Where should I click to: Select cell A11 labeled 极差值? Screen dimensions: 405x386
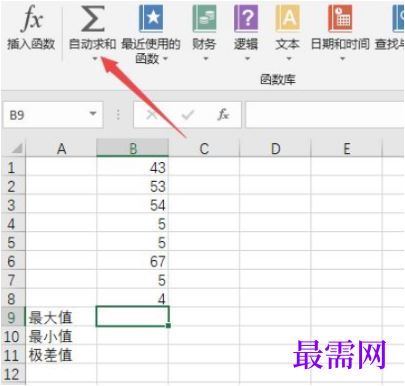(x=61, y=354)
